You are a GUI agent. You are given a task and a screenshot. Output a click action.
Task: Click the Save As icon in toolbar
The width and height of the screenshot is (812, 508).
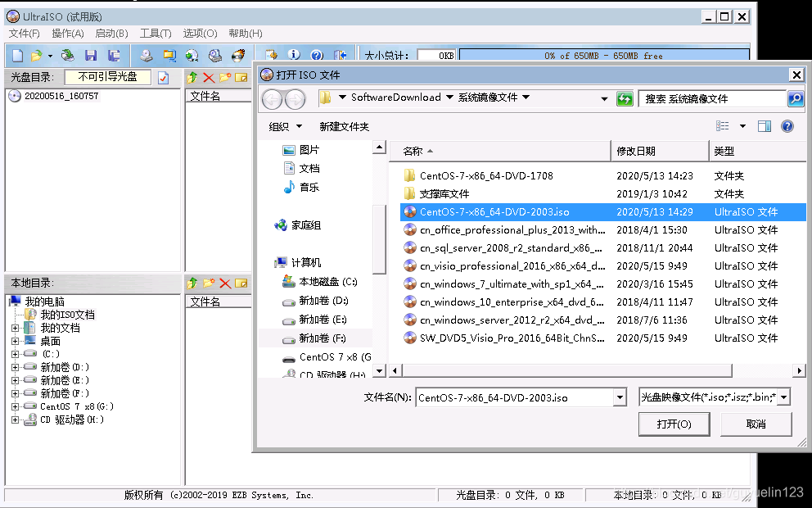point(114,56)
